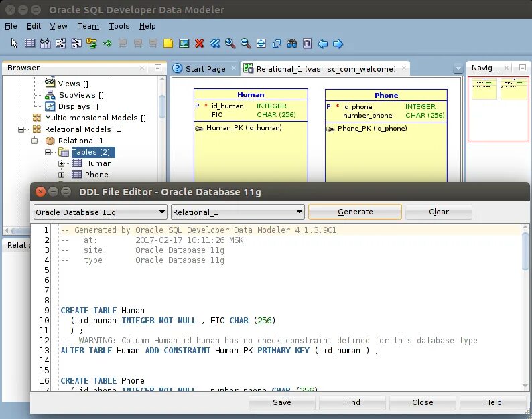Save the DDL file
This screenshot has width=532, height=419.
click(x=282, y=402)
